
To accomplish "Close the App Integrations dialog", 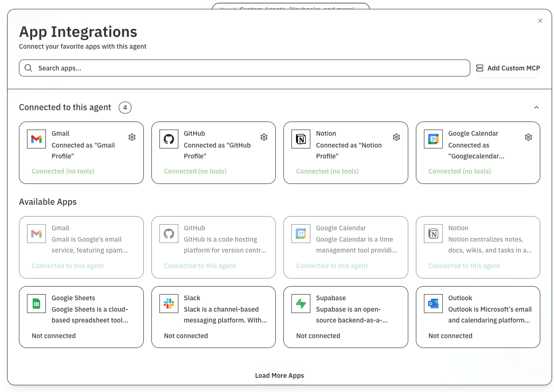I will (x=540, y=21).
